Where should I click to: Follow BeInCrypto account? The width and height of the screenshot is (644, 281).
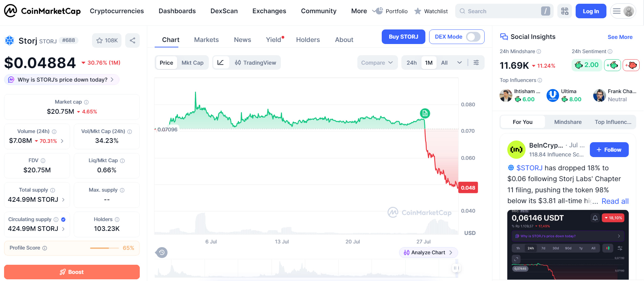pos(609,150)
